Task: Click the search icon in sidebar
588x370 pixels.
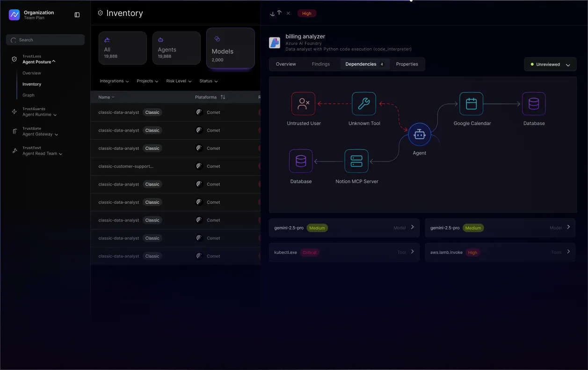Action: pyautogui.click(x=14, y=40)
